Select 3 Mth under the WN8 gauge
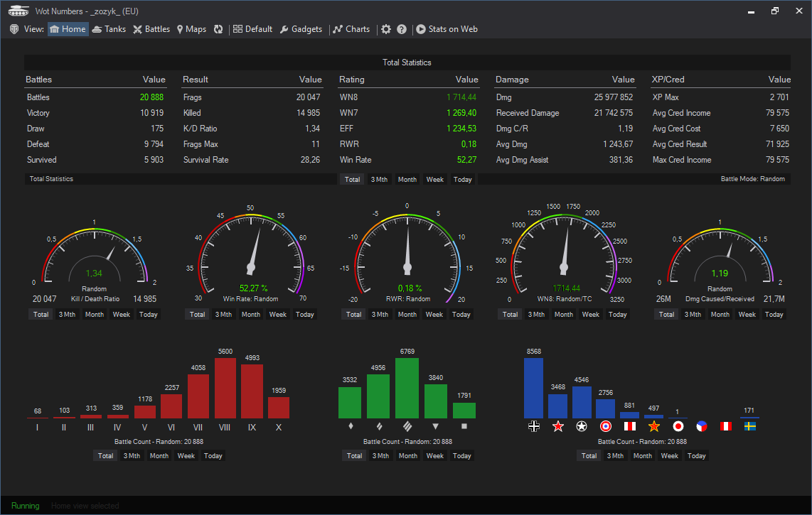The image size is (812, 515). (x=536, y=314)
